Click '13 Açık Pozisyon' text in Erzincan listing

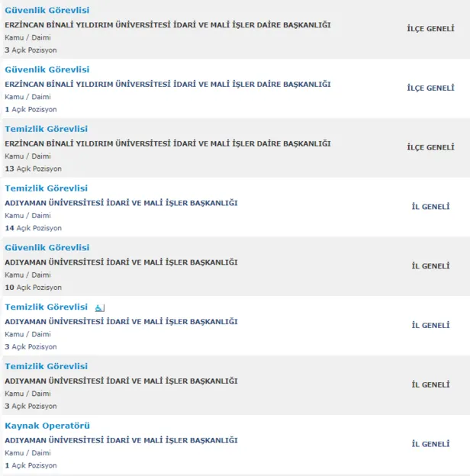point(33,169)
